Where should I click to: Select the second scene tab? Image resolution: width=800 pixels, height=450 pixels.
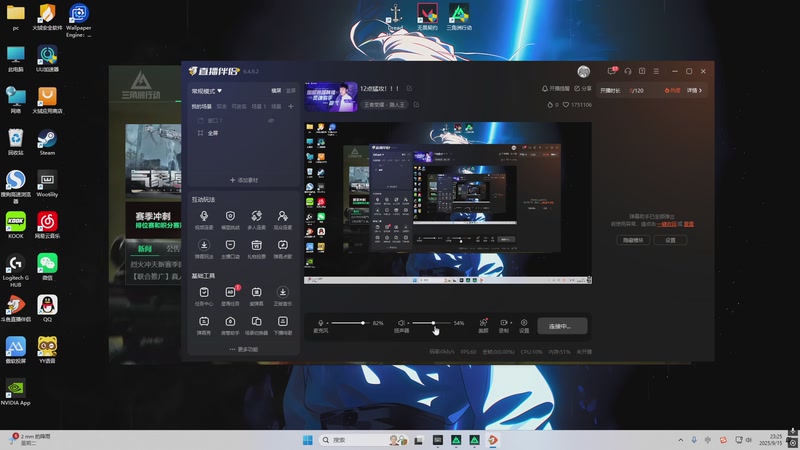[x=221, y=107]
